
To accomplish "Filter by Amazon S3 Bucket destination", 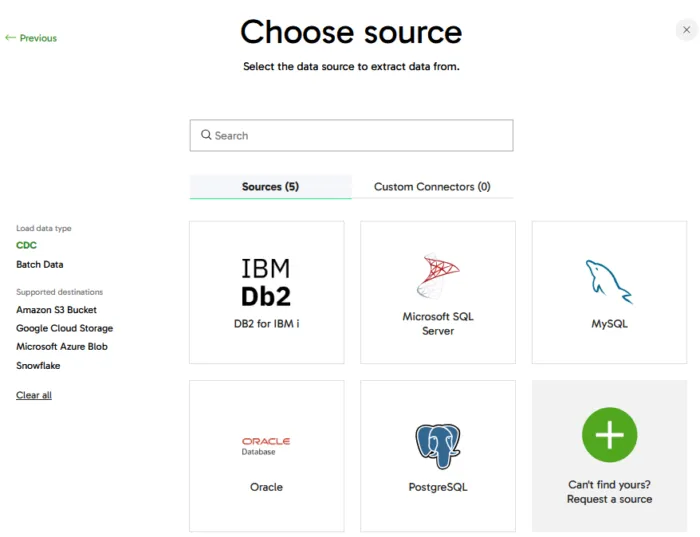I will point(56,310).
